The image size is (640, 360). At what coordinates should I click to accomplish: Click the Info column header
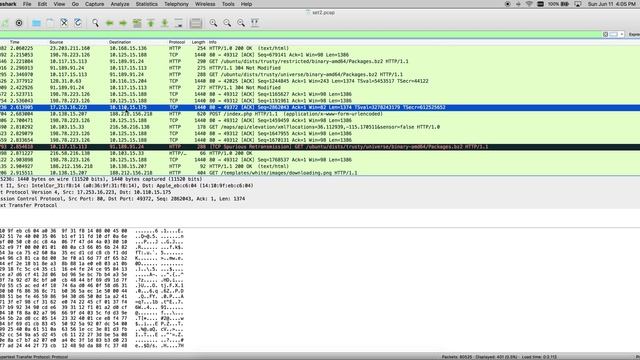(213, 42)
